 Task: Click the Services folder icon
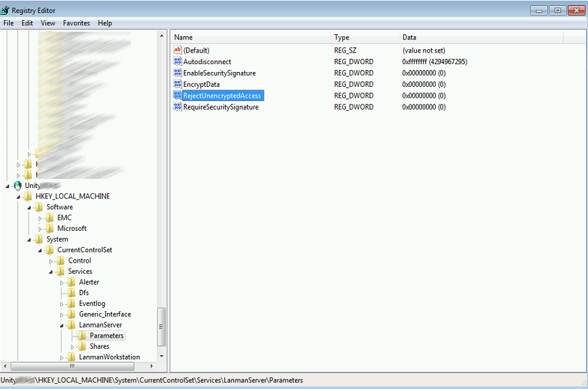(61, 271)
